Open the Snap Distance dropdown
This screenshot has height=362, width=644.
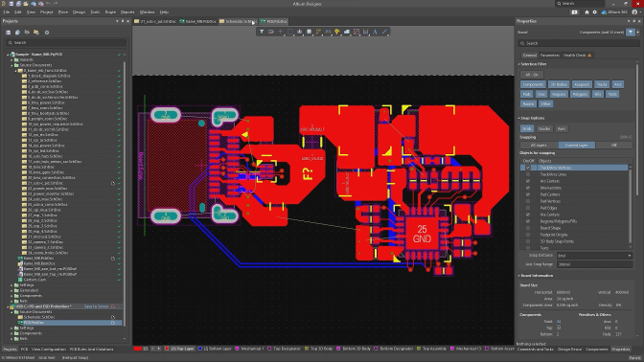(594, 256)
